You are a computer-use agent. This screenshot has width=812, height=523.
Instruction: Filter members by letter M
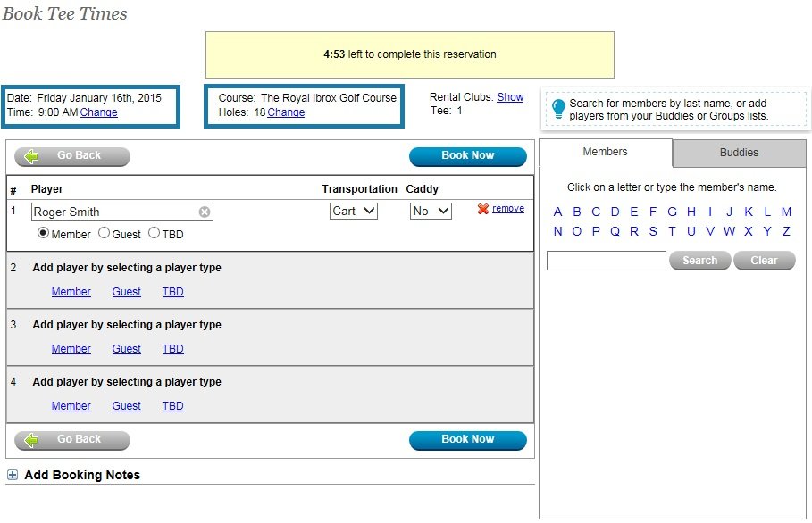coord(786,212)
